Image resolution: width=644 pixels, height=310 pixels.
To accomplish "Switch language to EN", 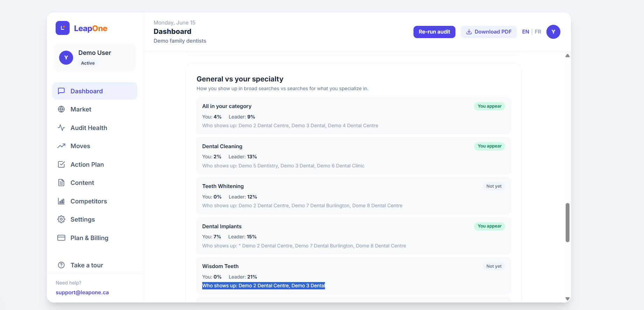I will [x=525, y=32].
